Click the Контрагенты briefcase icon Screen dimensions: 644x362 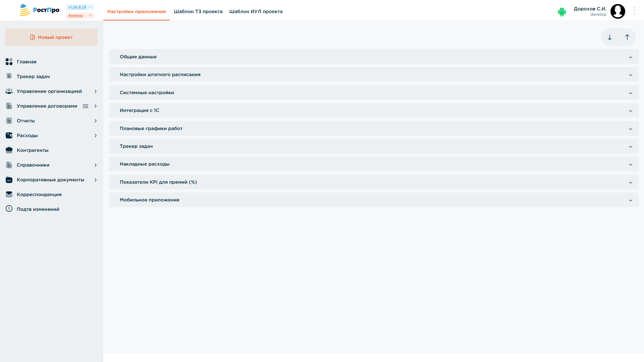tap(9, 150)
